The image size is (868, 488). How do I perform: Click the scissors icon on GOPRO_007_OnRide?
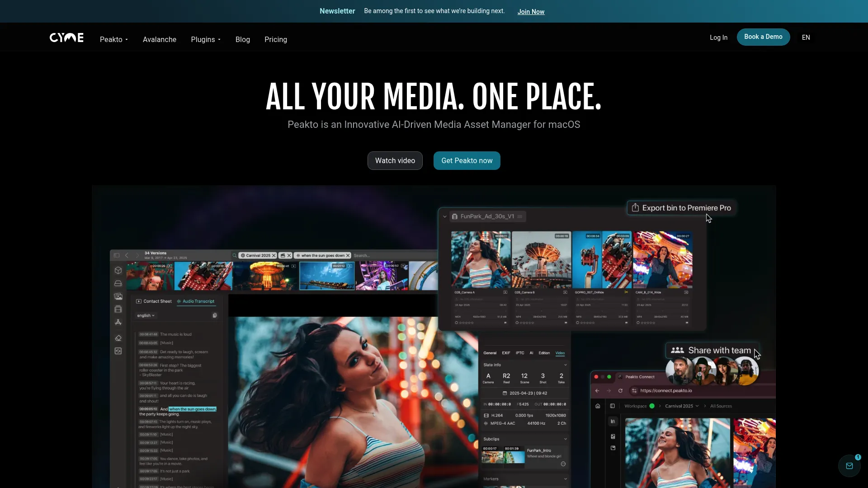point(626,292)
